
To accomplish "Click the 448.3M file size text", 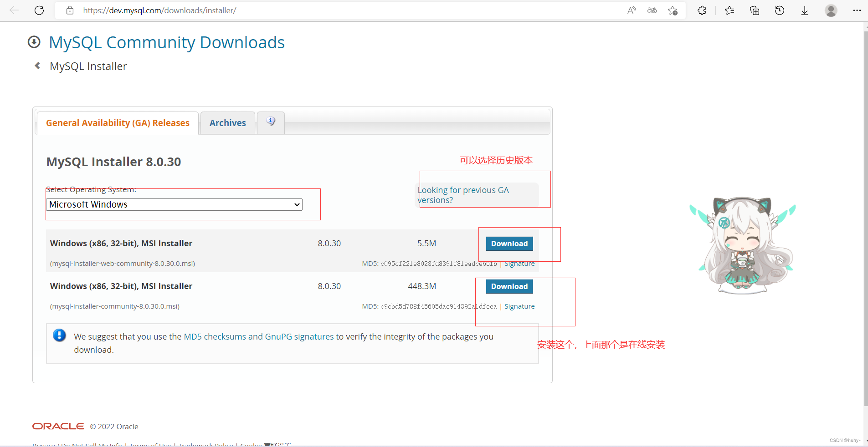I will pos(422,286).
